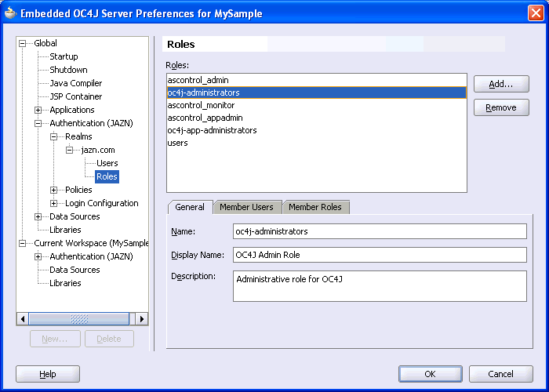Click the tree horizontal scrollbar thumb
The height and width of the screenshot is (392, 549).
(x=79, y=319)
